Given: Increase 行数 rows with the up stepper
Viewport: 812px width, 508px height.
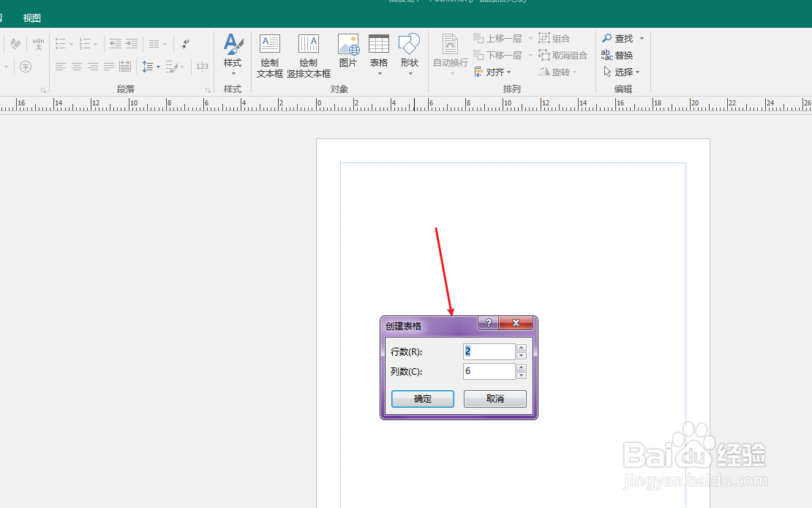Looking at the screenshot, I should coord(521,348).
